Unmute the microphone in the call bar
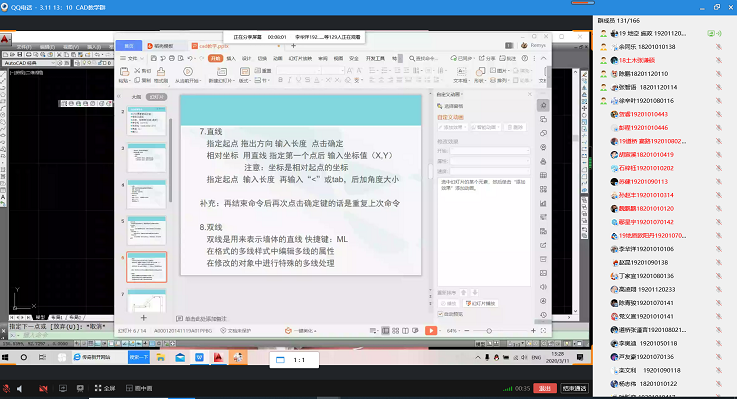Screen dimensions: 737x399 tap(7, 389)
